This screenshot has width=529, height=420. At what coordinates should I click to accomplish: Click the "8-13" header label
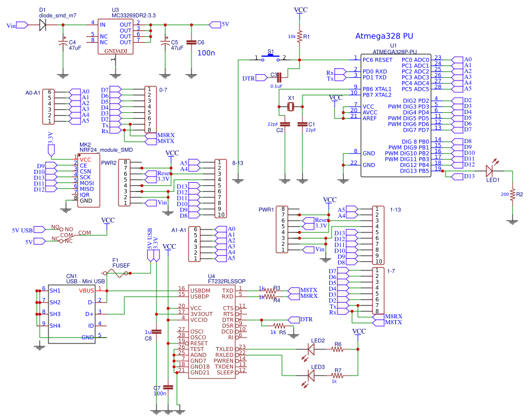[238, 163]
